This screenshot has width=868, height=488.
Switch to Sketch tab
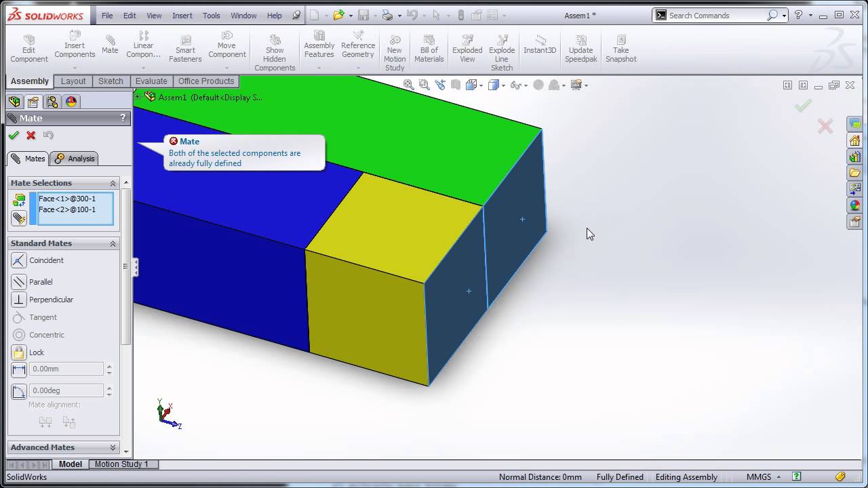[x=111, y=81]
